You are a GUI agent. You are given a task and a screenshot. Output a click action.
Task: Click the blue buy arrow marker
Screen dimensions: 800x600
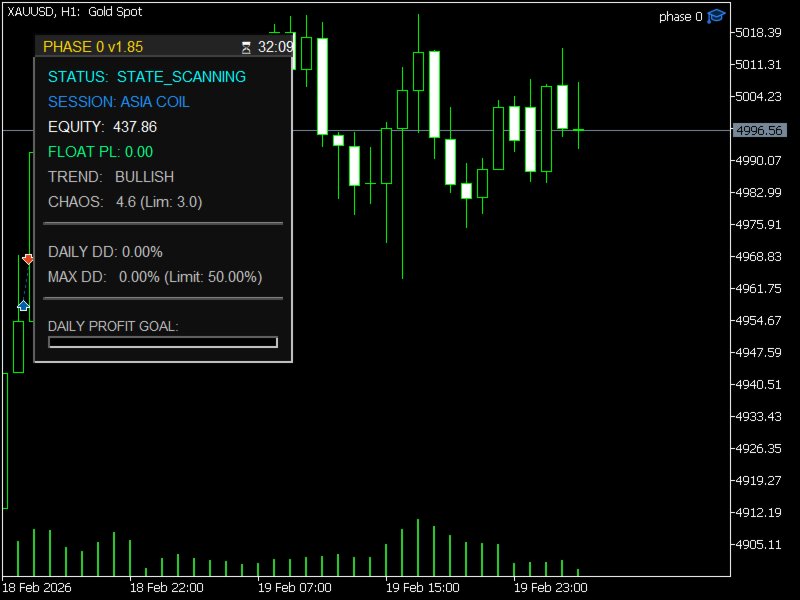[x=23, y=306]
